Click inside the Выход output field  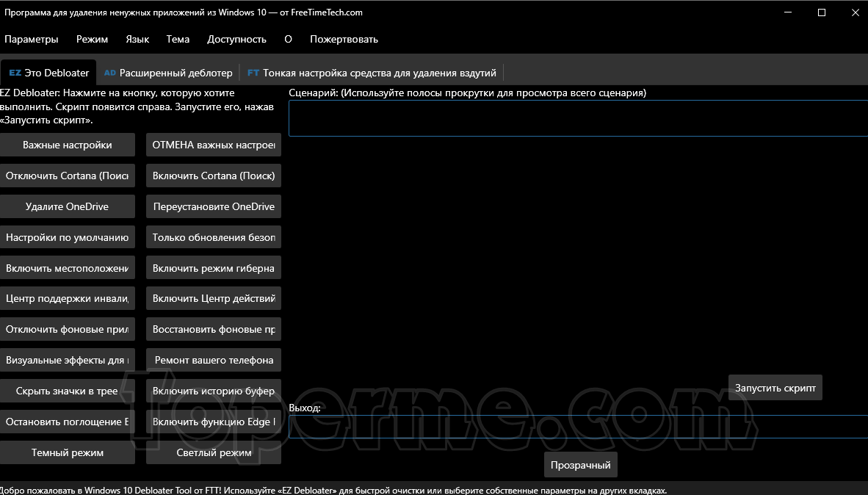578,427
